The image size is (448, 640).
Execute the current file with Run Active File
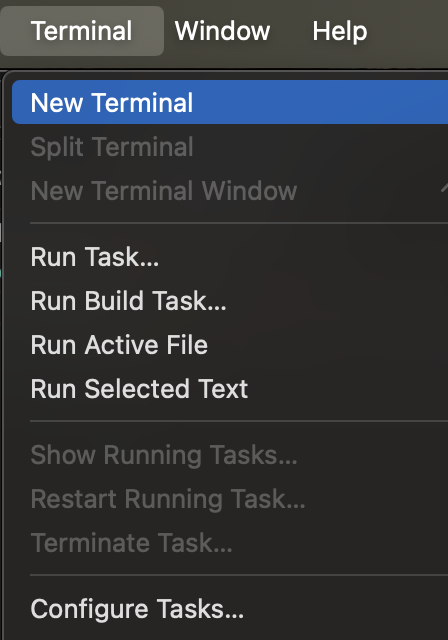(x=230, y=345)
